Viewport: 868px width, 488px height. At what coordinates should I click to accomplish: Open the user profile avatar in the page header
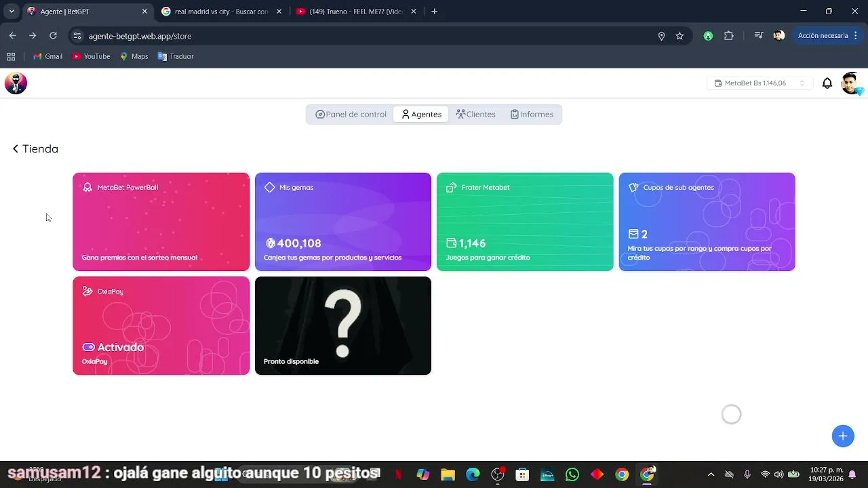(851, 83)
